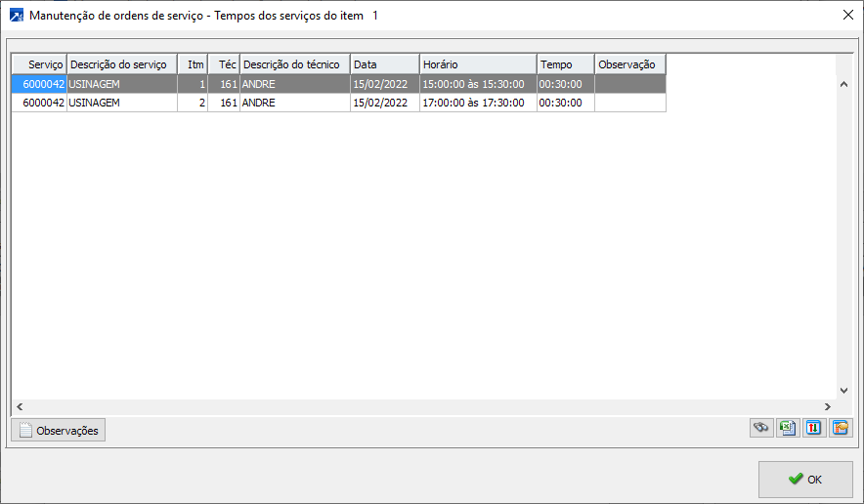Click the Tempo column header
This screenshot has height=504, width=864.
pos(566,64)
